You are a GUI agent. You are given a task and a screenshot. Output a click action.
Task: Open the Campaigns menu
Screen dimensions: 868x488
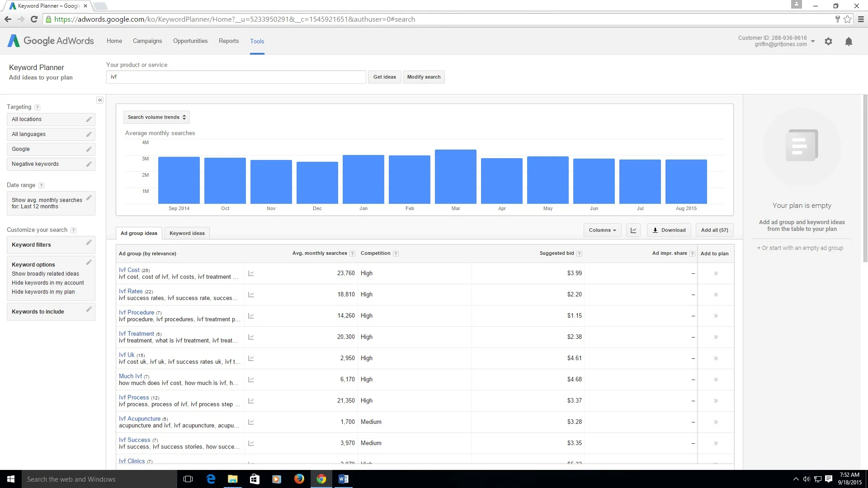[147, 41]
